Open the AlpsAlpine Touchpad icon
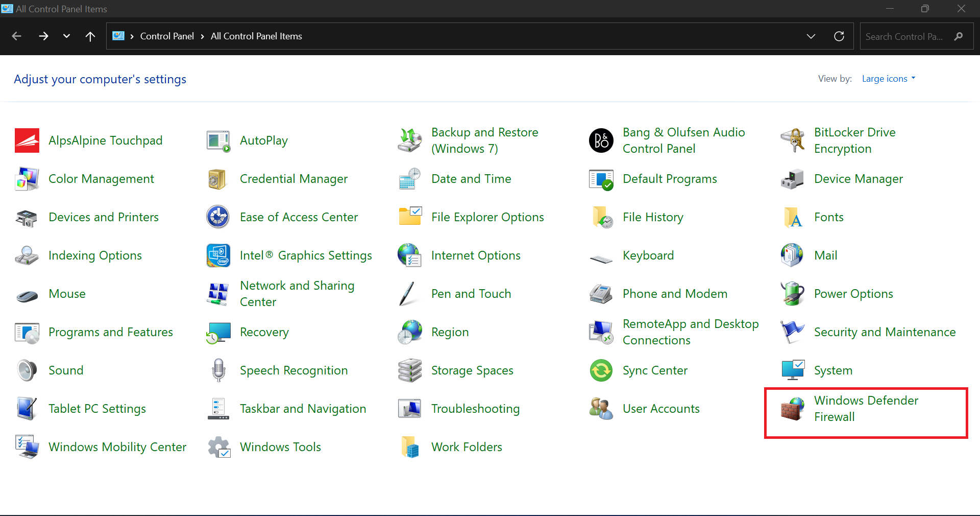 tap(27, 140)
